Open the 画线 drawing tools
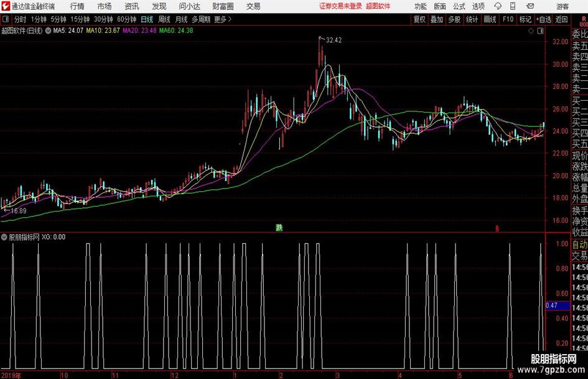The width and height of the screenshot is (588, 379). click(490, 19)
